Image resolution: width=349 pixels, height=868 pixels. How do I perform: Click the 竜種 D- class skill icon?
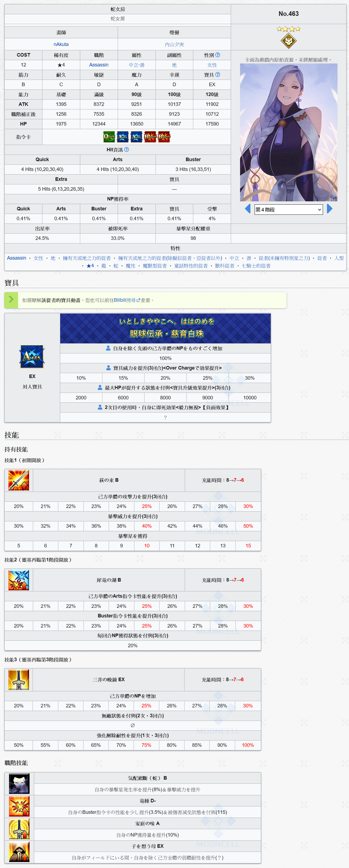(19, 806)
